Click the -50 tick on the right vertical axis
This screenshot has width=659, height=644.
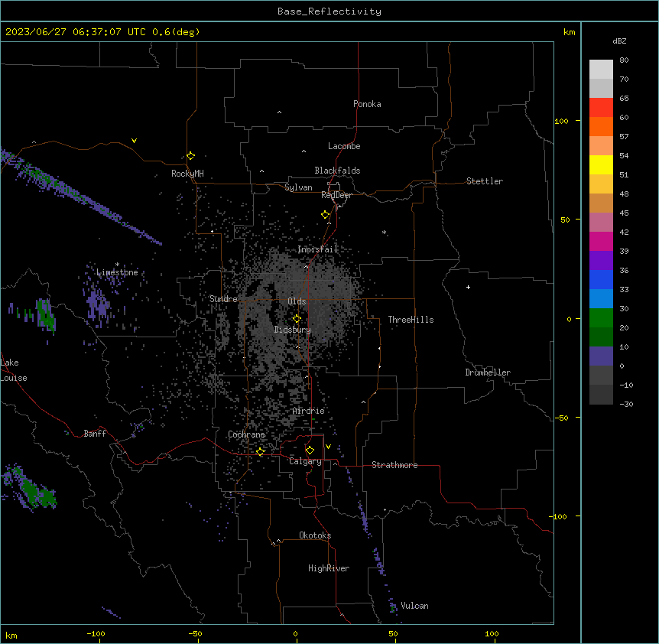coord(561,418)
